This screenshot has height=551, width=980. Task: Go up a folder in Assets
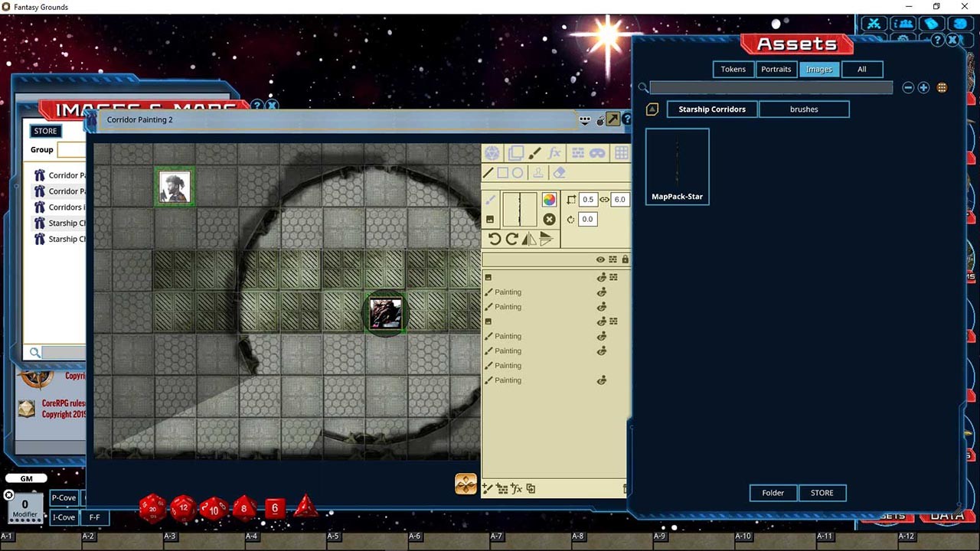click(652, 109)
